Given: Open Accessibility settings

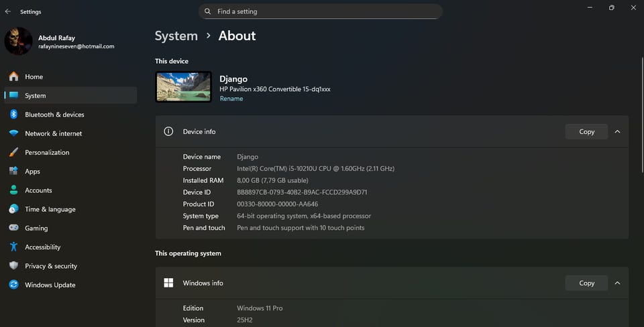Looking at the screenshot, I should [70, 247].
